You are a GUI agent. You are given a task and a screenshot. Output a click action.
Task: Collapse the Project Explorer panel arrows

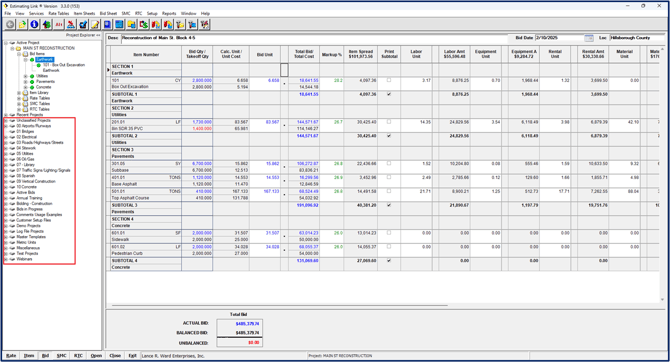click(98, 35)
